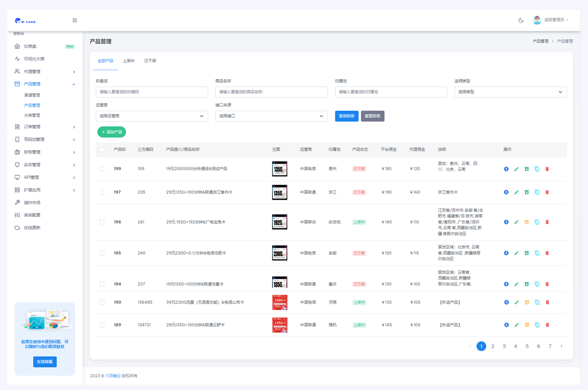Screen dimensions: 588x390
Task: Click the 添加产品 add product button
Action: 112,132
